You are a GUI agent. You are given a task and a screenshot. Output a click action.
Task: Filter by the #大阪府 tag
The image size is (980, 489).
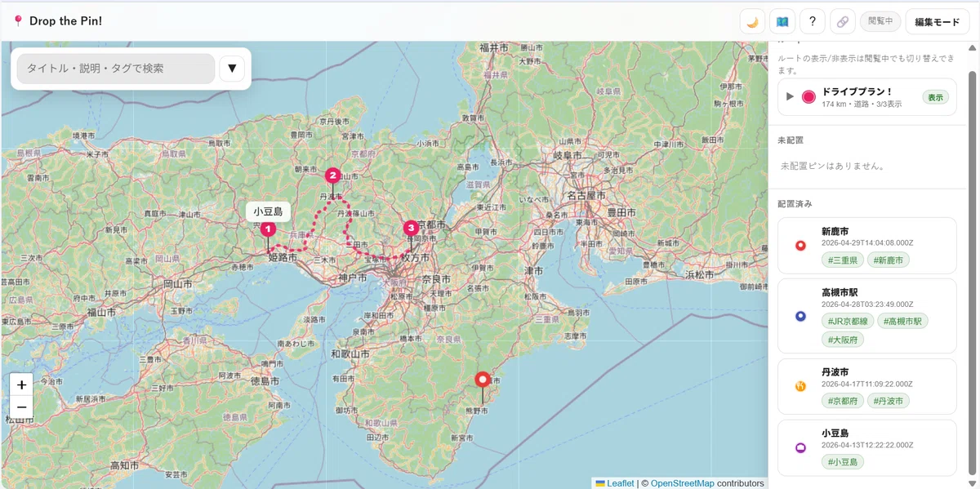pos(842,340)
